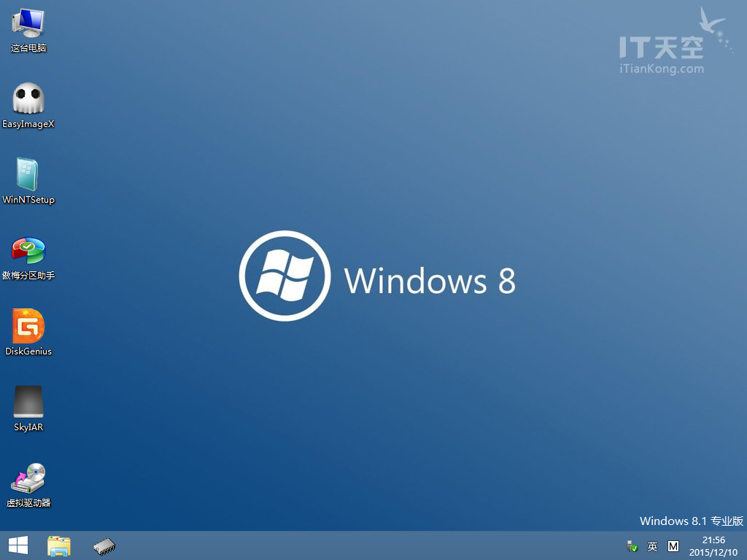Click the 这台电脑 label text
Image resolution: width=747 pixels, height=560 pixels.
click(x=28, y=48)
